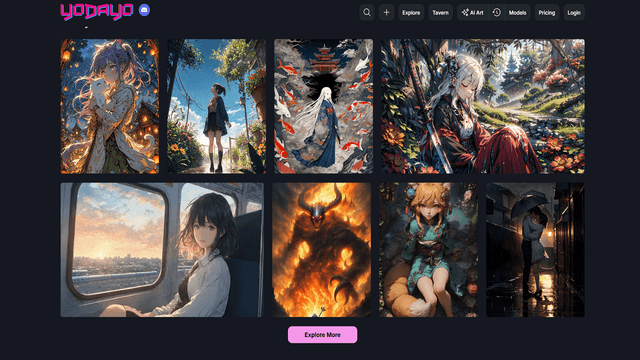
Task: Open the flaming horned demon artwork
Action: tap(322, 250)
